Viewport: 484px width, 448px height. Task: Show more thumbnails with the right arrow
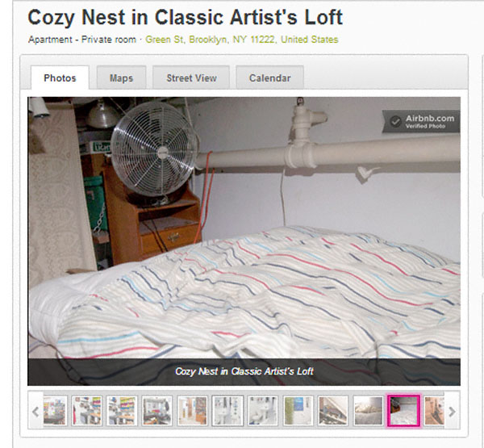pyautogui.click(x=452, y=411)
